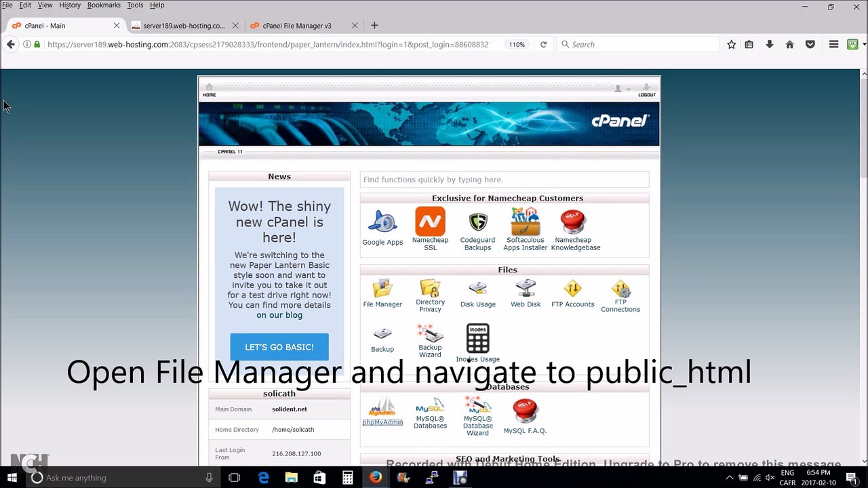Open Namecheap SSL
The height and width of the screenshot is (488, 868).
pyautogui.click(x=430, y=229)
